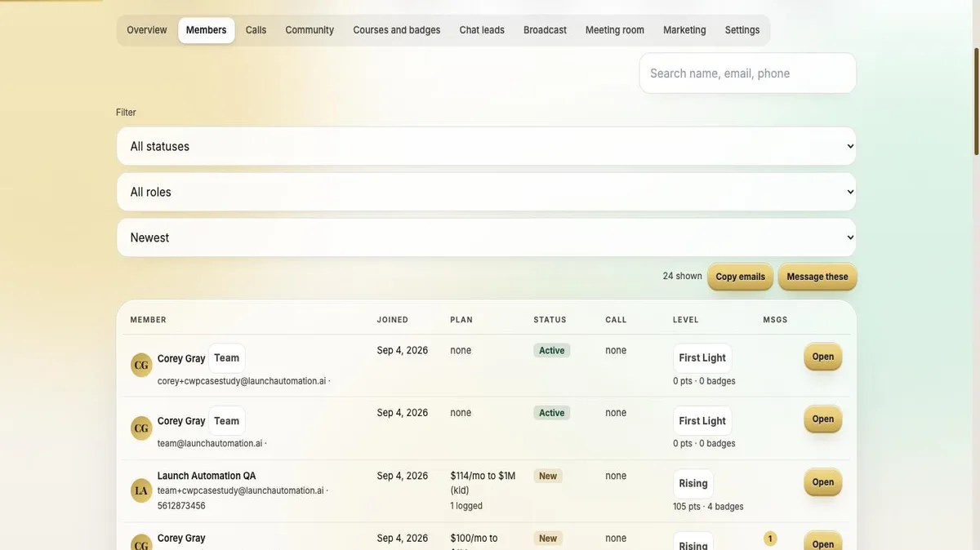Click Active status in corey+cwpcasestudy row
980x550 pixels.
pos(552,350)
